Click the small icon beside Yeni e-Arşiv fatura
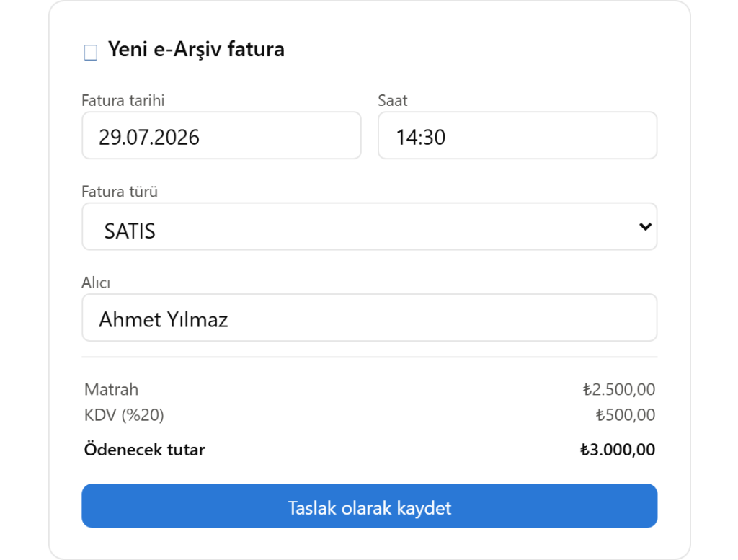This screenshot has width=738, height=560. click(x=90, y=52)
